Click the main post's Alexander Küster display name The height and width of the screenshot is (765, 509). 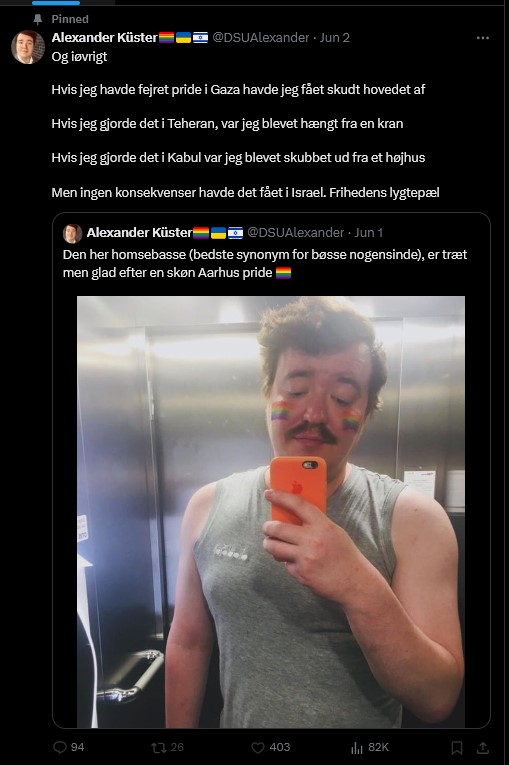[104, 38]
